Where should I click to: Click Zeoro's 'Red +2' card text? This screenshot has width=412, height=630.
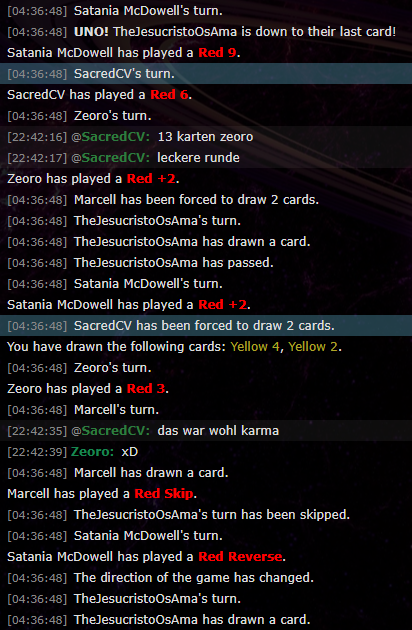click(x=151, y=178)
